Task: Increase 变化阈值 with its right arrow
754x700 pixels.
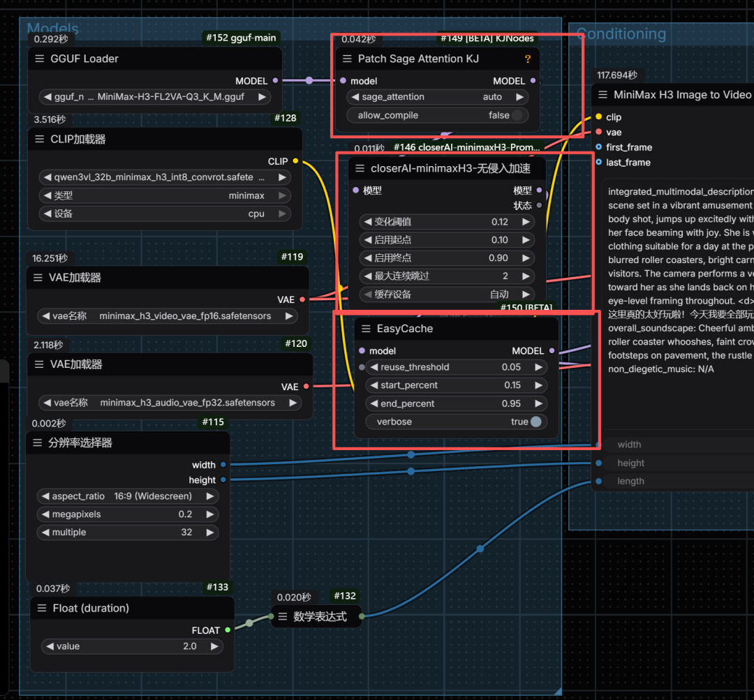Action: coord(526,222)
